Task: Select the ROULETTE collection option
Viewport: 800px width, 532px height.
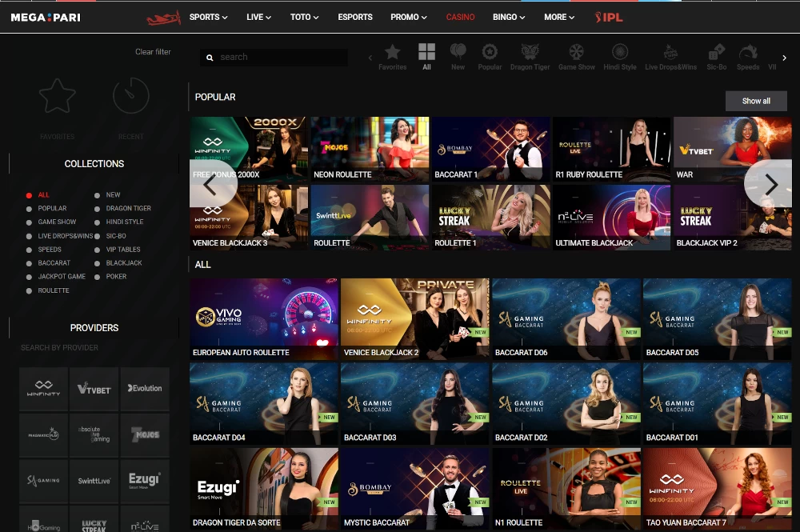Action: tap(47, 290)
